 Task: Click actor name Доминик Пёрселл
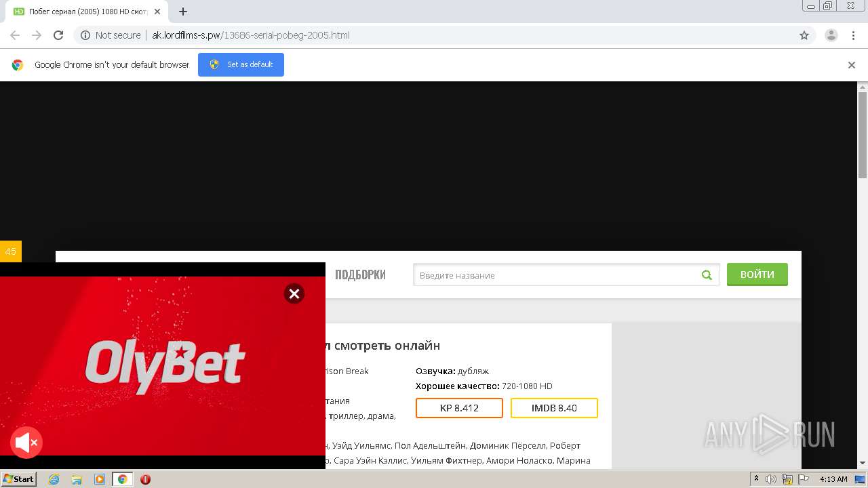[507, 445]
